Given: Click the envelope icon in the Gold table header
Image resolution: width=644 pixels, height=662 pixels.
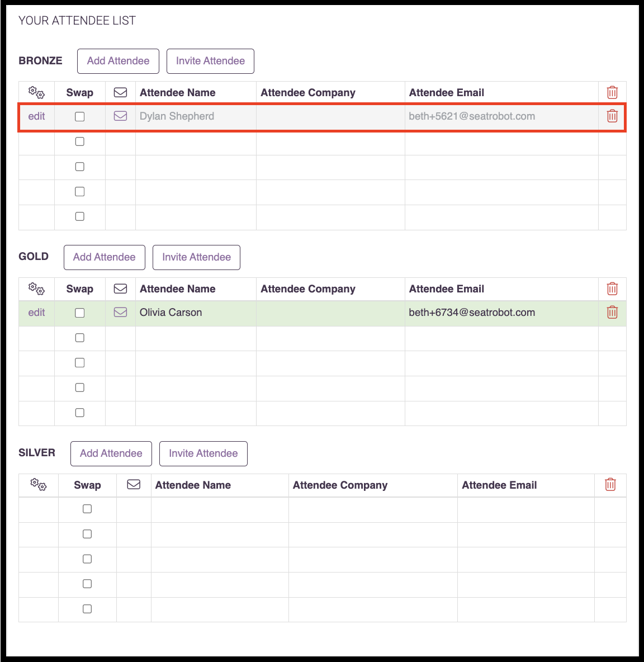Looking at the screenshot, I should pos(120,289).
